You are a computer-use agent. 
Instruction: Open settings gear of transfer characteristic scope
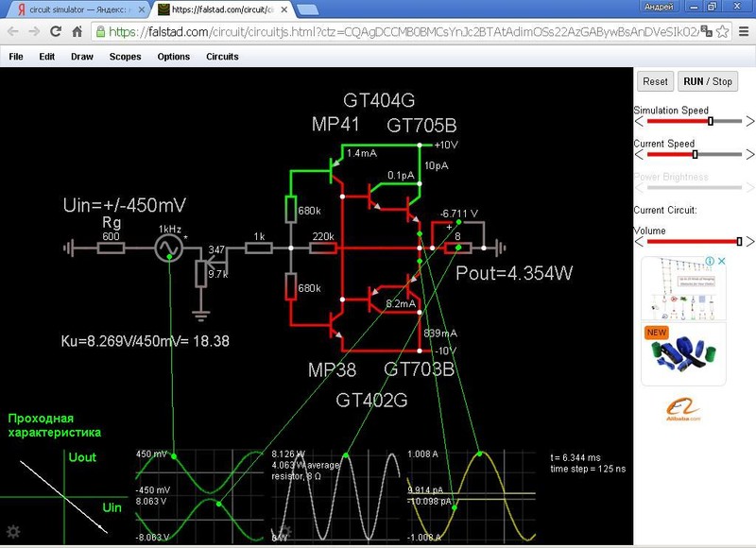click(x=13, y=532)
